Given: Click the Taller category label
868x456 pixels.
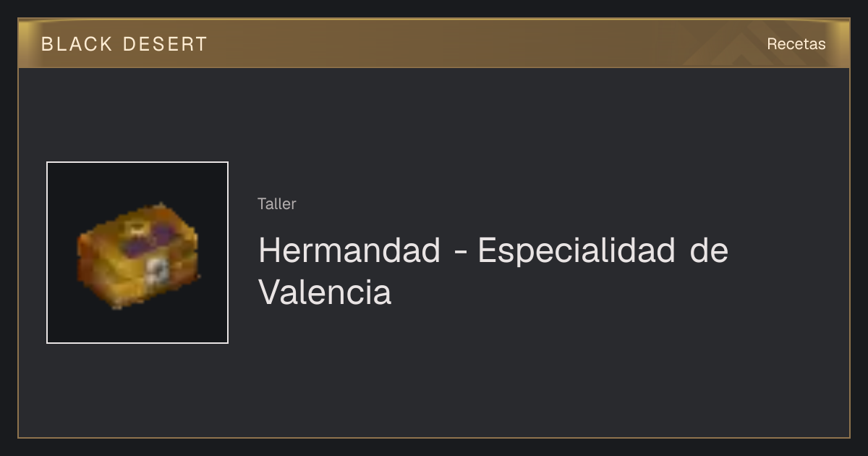Looking at the screenshot, I should click(276, 204).
